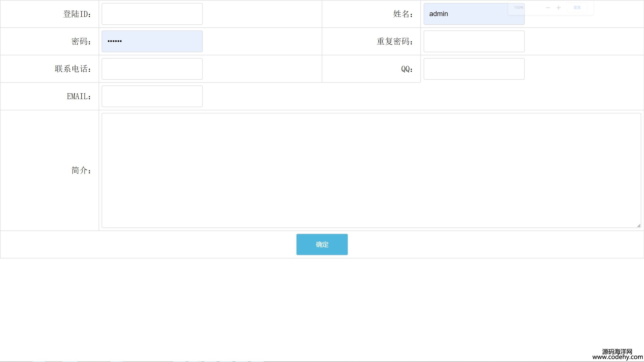Click the zoom in plus icon
The image size is (644, 362).
pyautogui.click(x=558, y=8)
